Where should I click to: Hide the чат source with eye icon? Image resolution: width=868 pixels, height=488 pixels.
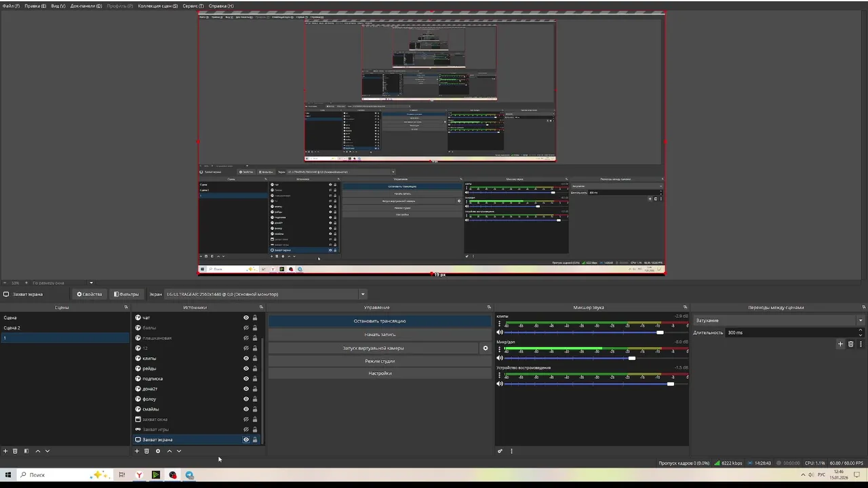246,317
